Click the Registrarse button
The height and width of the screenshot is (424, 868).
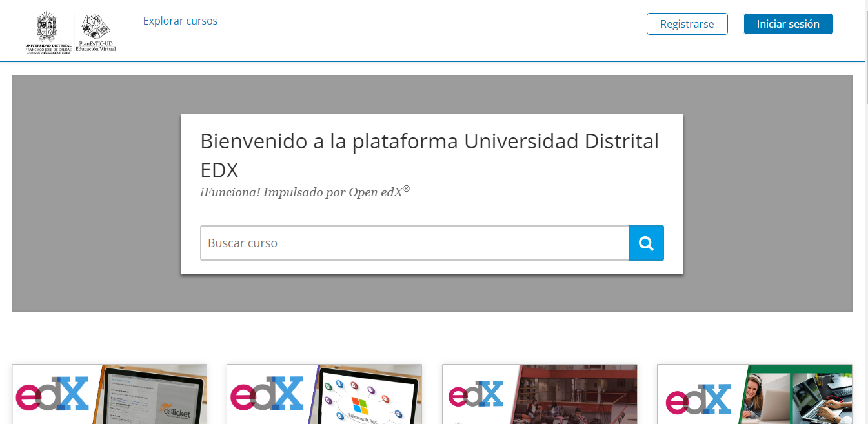point(687,24)
